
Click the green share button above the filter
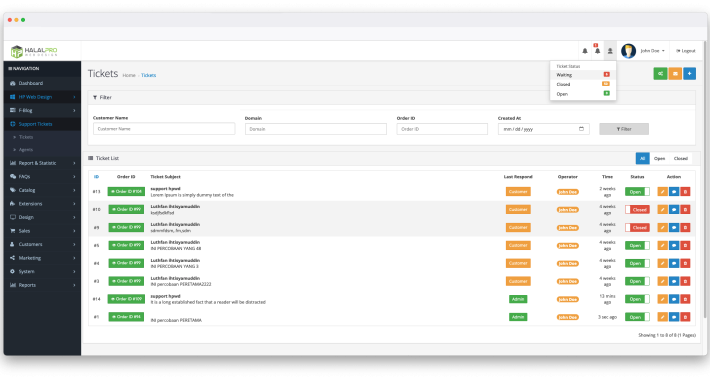coord(660,73)
